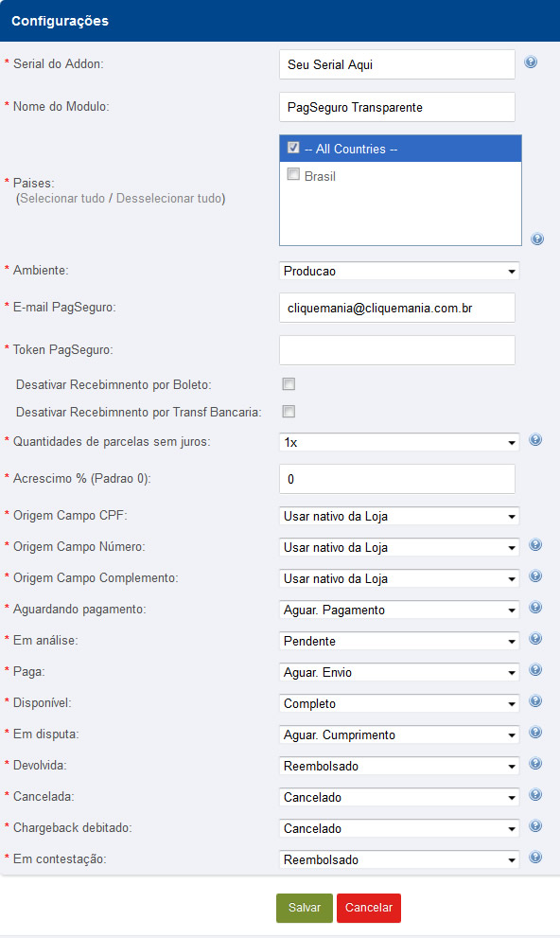This screenshot has height=938, width=560.
Task: Click help icon next to Em contestação
Action: [535, 857]
